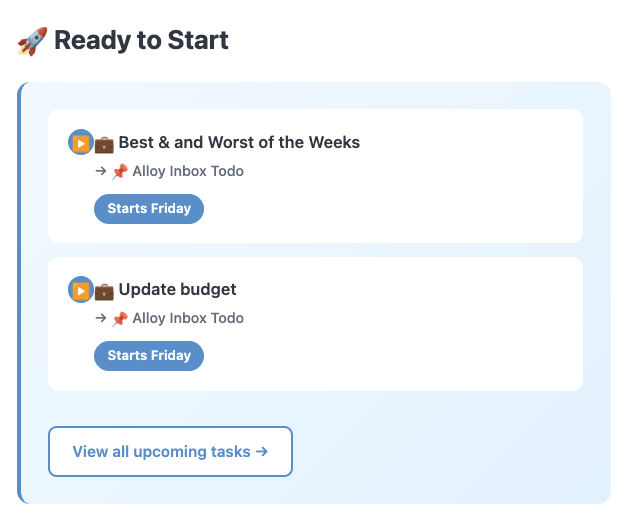Click Starts Friday badge on Best & Worst task

point(149,209)
